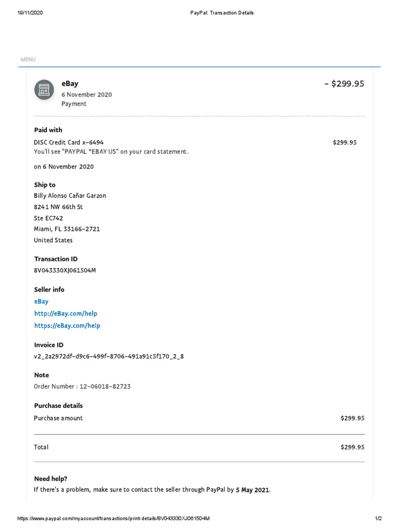Click the Total amount $299.95

click(353, 447)
